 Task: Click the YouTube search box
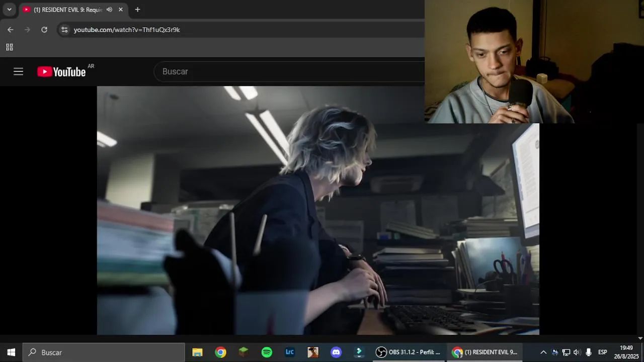(x=289, y=71)
